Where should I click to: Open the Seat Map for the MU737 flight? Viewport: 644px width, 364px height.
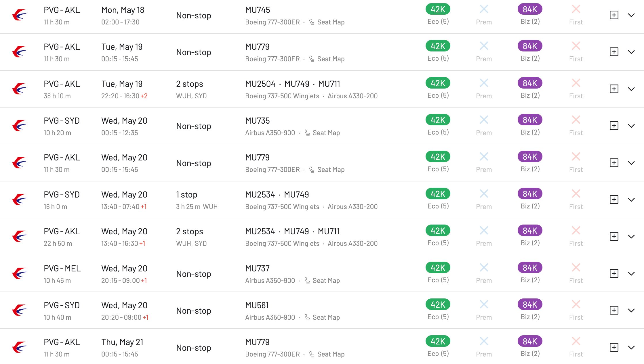(326, 280)
